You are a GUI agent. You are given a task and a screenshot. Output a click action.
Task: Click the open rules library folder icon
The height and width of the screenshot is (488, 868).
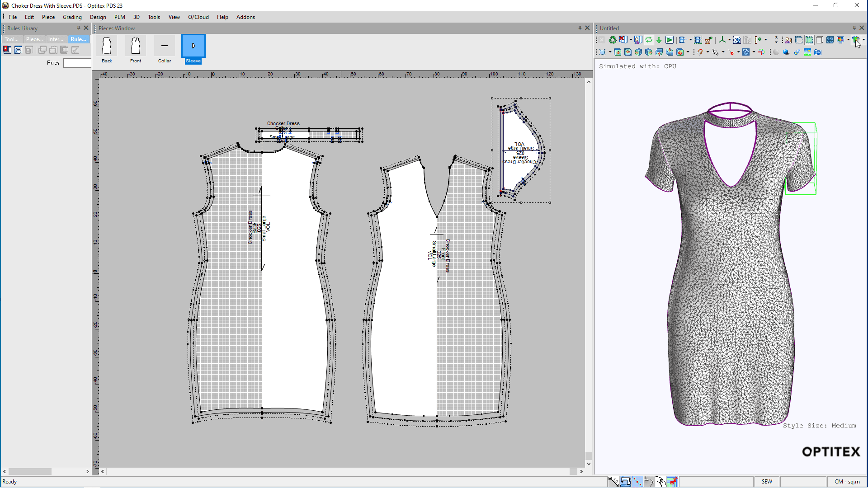pos(18,50)
